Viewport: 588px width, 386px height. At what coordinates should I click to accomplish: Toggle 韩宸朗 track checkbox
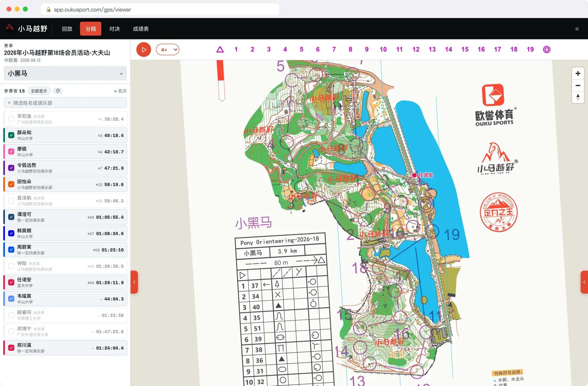11,234
